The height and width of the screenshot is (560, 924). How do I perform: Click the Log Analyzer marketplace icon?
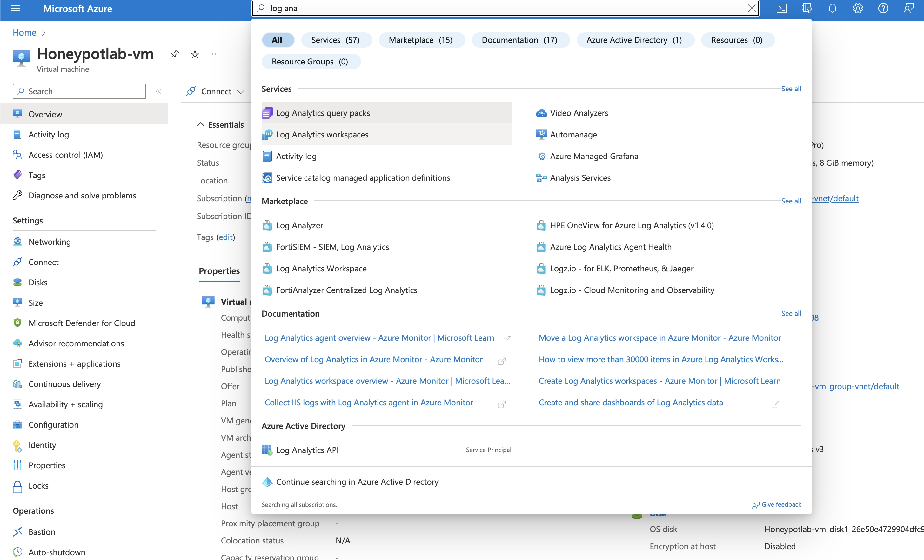(x=267, y=225)
